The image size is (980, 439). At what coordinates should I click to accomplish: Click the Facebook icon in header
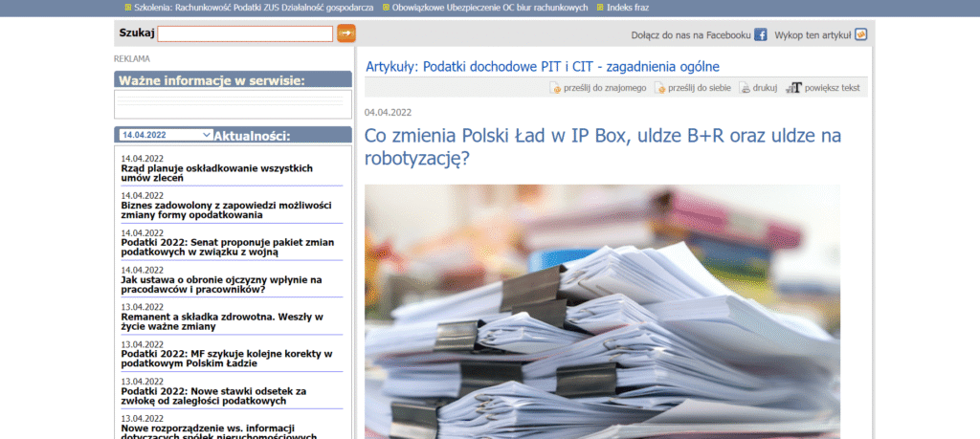pos(761,34)
